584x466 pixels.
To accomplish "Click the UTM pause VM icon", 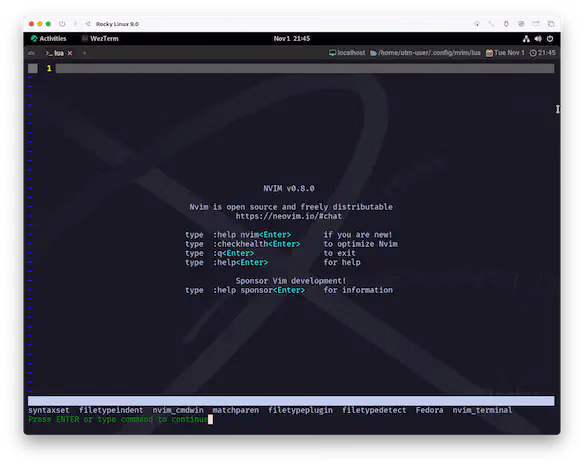I will [75, 24].
